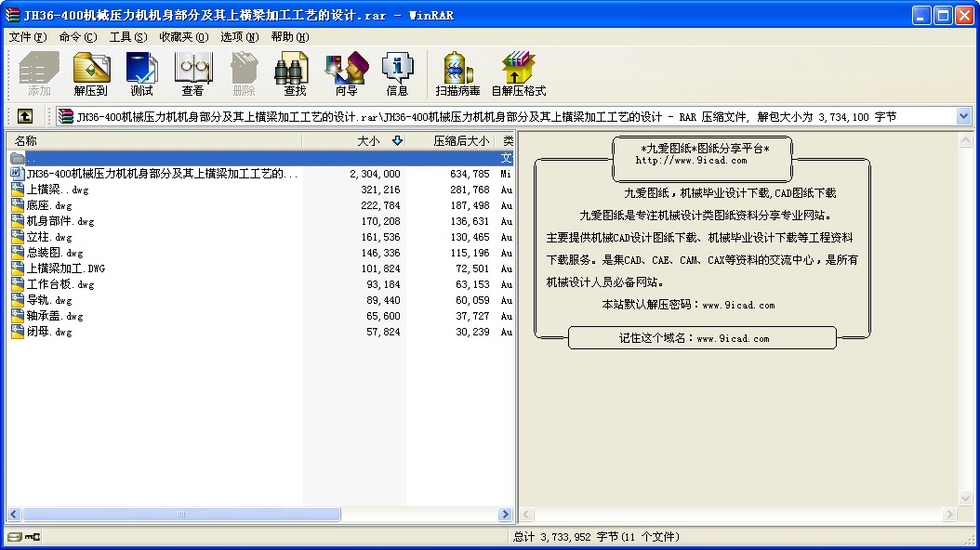
Task: Expand the archive path dropdown arrow
Action: pyautogui.click(x=963, y=116)
